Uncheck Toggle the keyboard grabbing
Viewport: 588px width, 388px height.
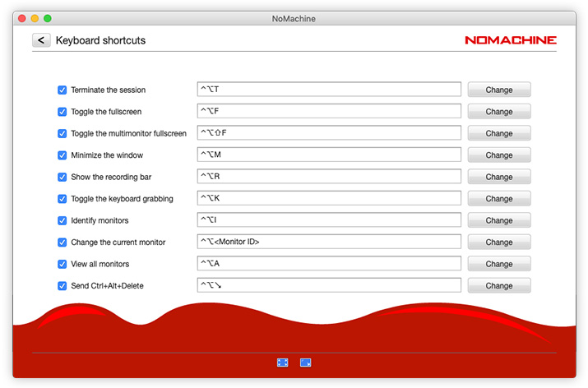[63, 199]
